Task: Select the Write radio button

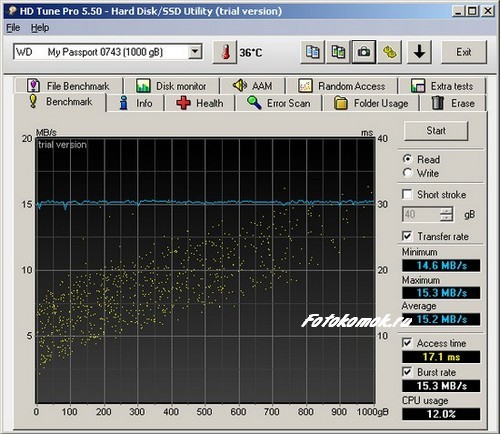Action: [x=407, y=173]
